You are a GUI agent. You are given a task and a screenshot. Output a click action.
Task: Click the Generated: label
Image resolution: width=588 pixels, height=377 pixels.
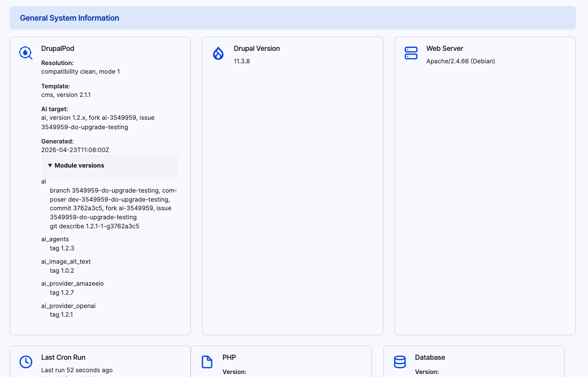(x=57, y=141)
